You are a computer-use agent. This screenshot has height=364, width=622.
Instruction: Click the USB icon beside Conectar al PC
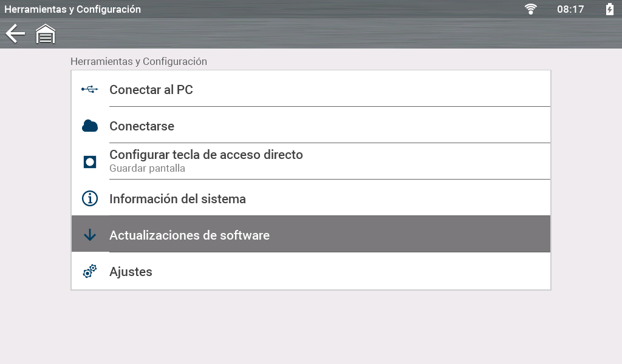(x=90, y=90)
